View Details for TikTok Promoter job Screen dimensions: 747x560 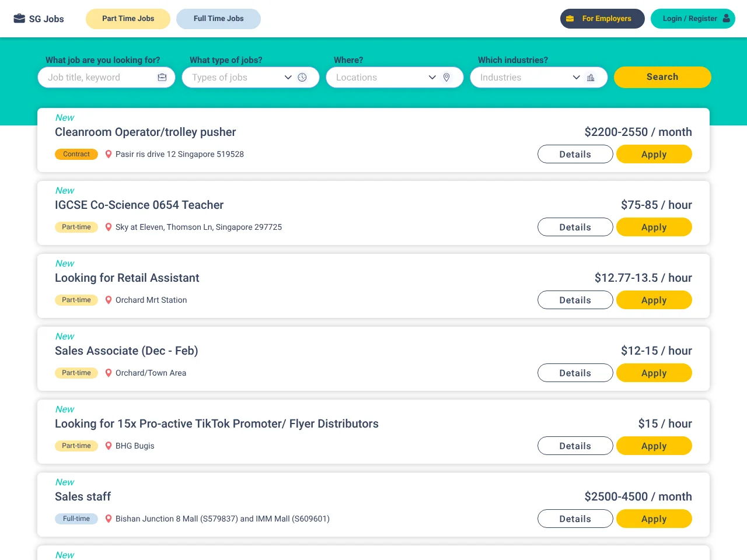[575, 446]
